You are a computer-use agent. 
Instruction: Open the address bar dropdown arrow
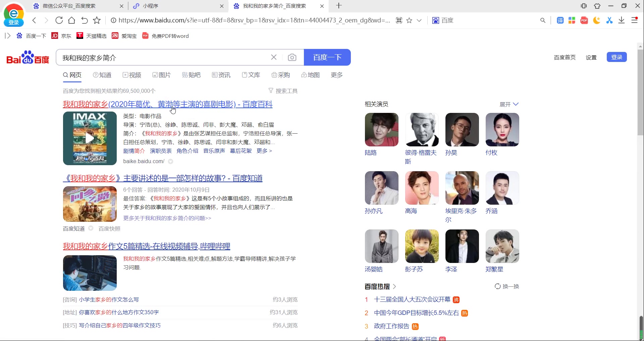[419, 20]
